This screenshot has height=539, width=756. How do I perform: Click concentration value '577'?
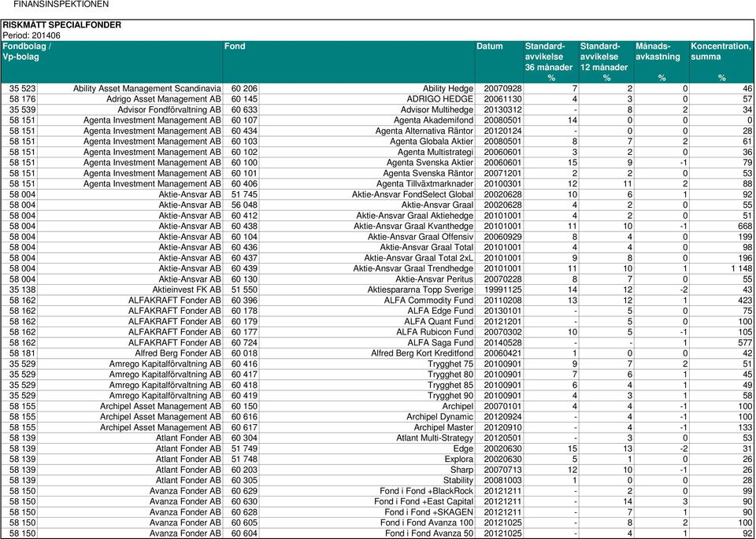[x=745, y=343]
